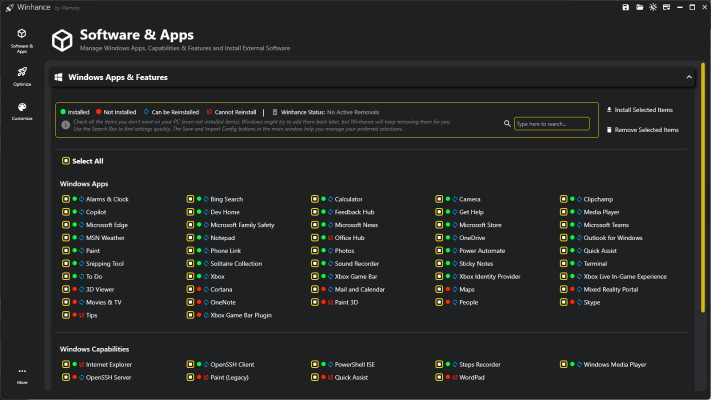The image size is (711, 400).
Task: Click the cannot-reinstall icon beside Internet Explorer
Action: click(82, 364)
